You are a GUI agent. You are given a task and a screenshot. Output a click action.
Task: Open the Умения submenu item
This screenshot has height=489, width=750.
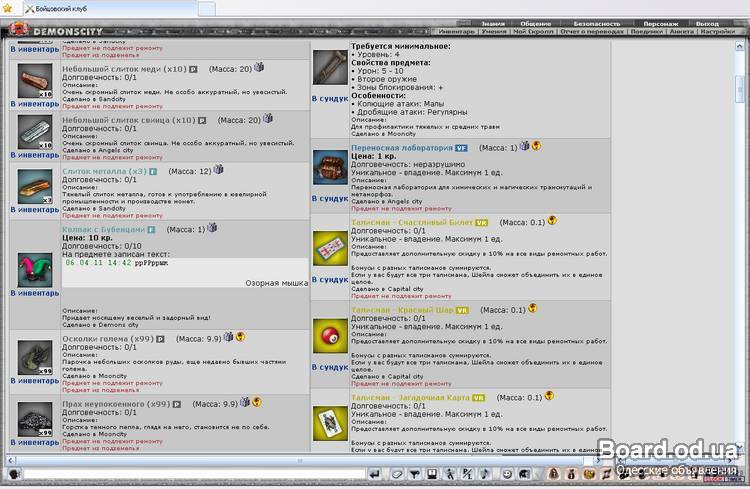coord(494,32)
